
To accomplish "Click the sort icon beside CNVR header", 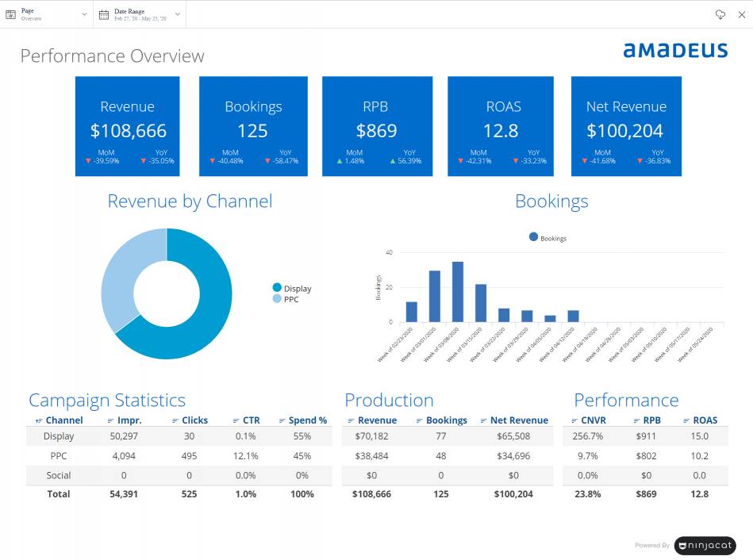I will click(574, 420).
